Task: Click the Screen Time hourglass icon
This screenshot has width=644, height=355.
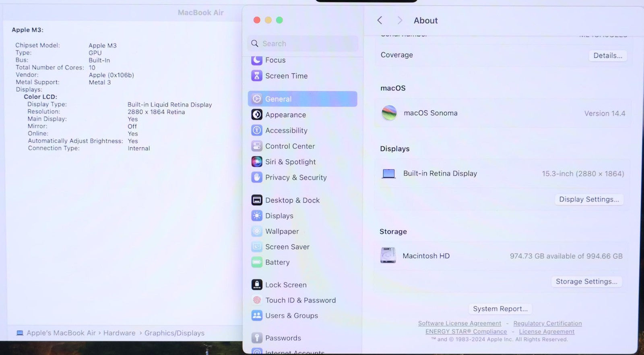Action: pos(257,76)
